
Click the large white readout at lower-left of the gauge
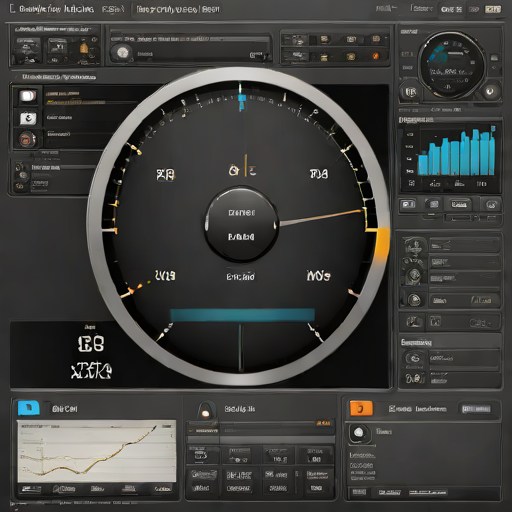pos(91,357)
